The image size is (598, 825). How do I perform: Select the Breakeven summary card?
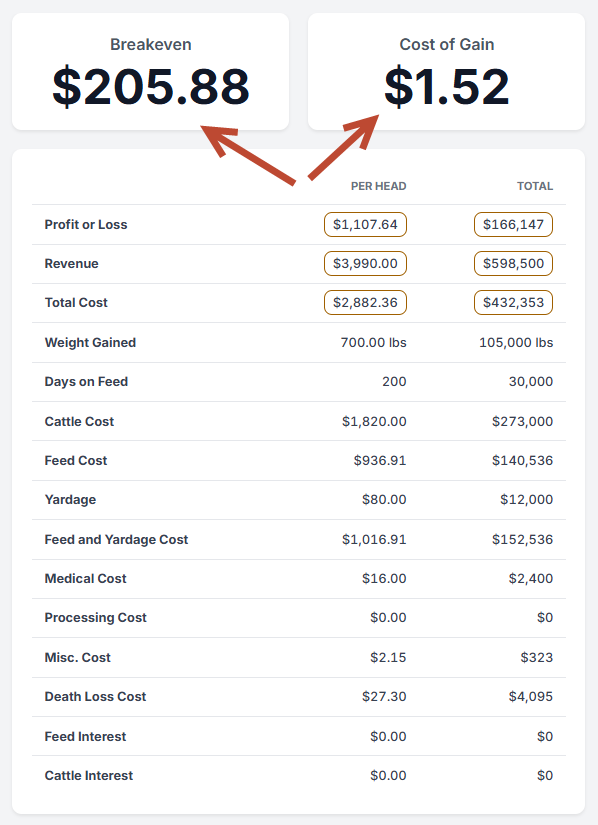(150, 70)
